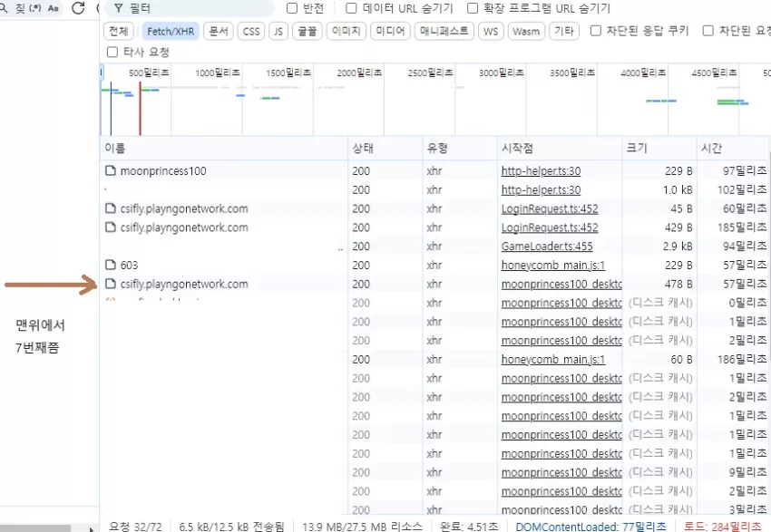771x532 pixels.
Task: Sort by the 유형 column header
Action: [x=460, y=148]
